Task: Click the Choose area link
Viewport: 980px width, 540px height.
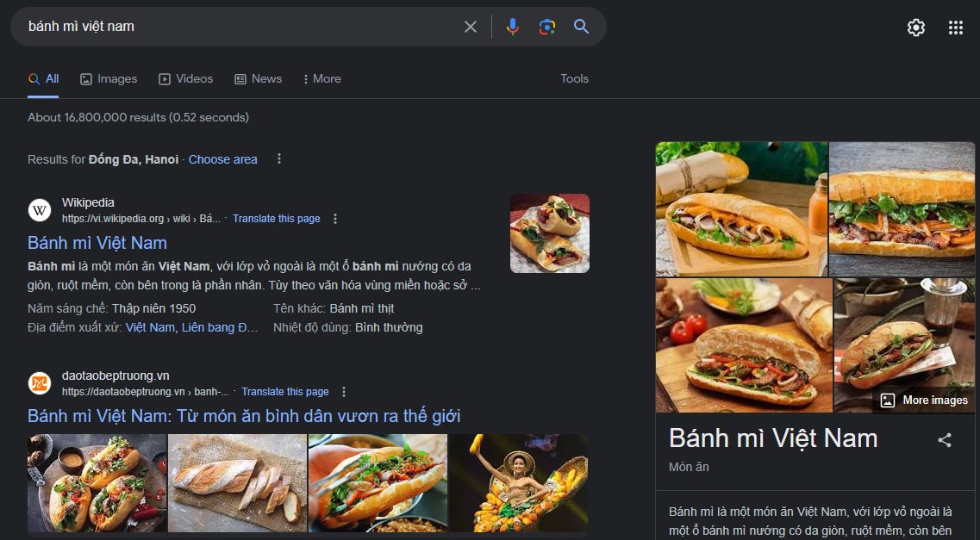Action: coord(223,159)
